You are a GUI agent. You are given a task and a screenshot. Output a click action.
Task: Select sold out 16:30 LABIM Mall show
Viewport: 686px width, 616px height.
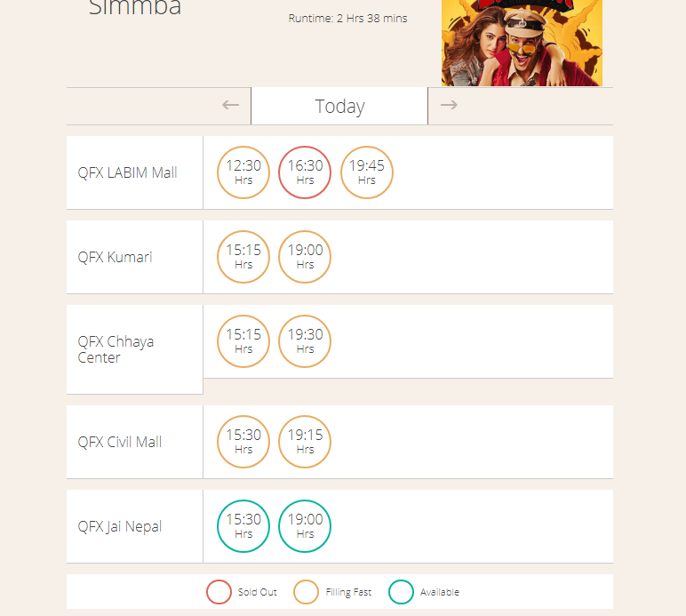coord(305,172)
